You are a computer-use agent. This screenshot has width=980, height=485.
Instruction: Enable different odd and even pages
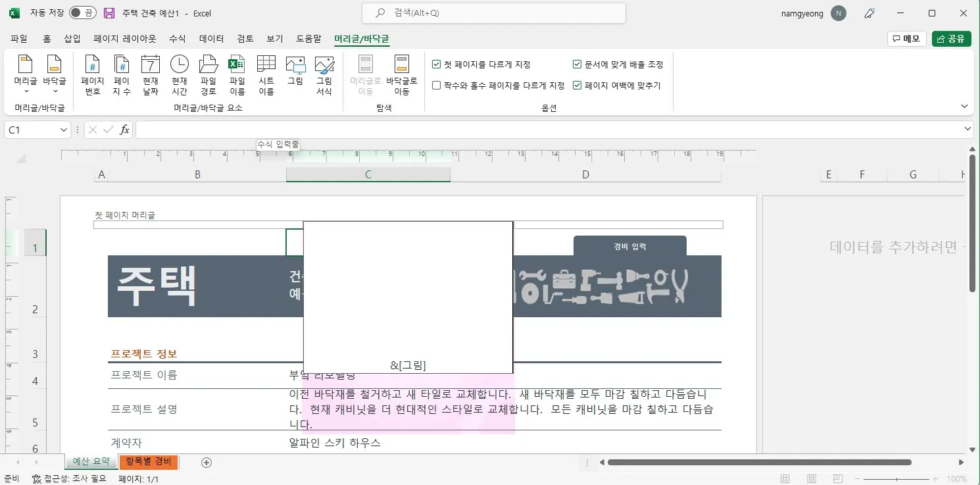click(x=436, y=85)
